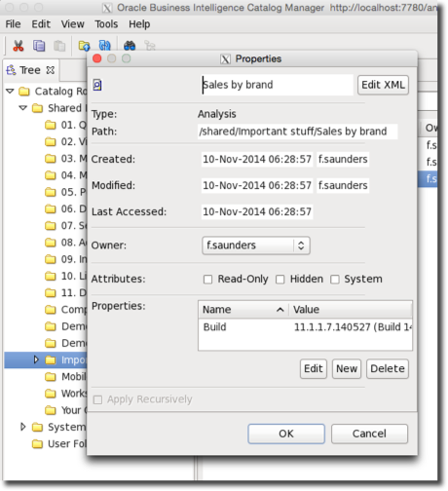This screenshot has height=491, width=448.
Task: Select the Tree tab
Action: click(30, 70)
